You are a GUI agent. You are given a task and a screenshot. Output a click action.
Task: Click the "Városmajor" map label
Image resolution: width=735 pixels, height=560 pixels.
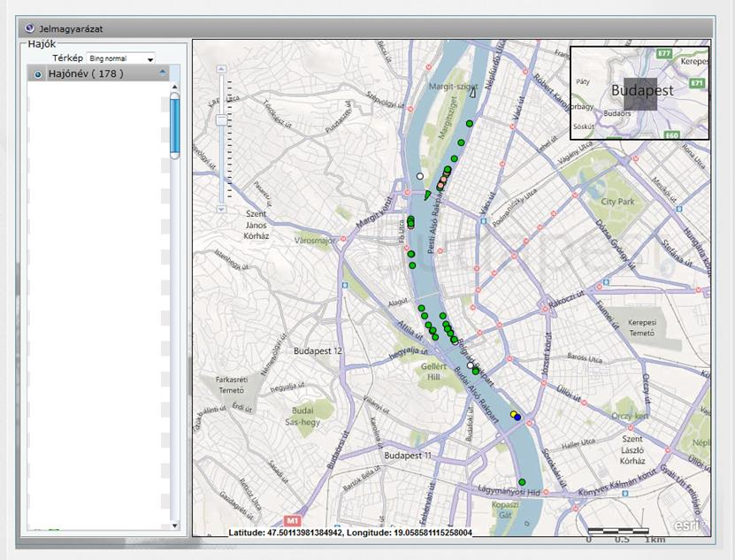pyautogui.click(x=315, y=241)
